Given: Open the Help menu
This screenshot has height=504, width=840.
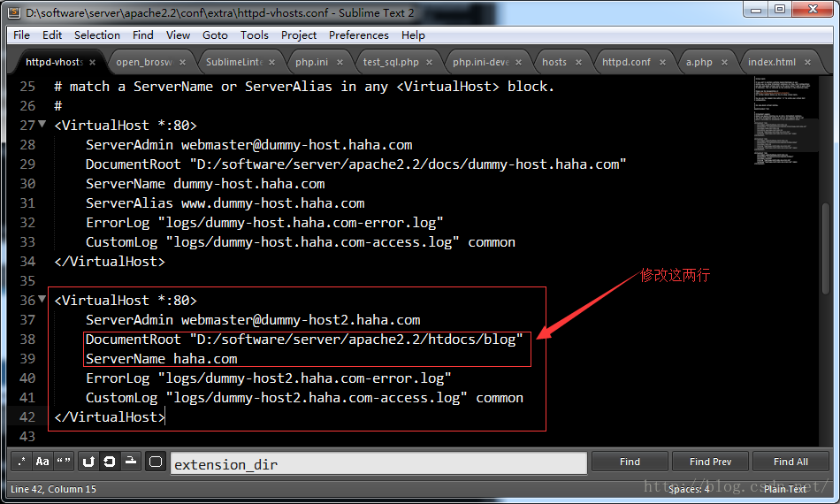Looking at the screenshot, I should 413,35.
